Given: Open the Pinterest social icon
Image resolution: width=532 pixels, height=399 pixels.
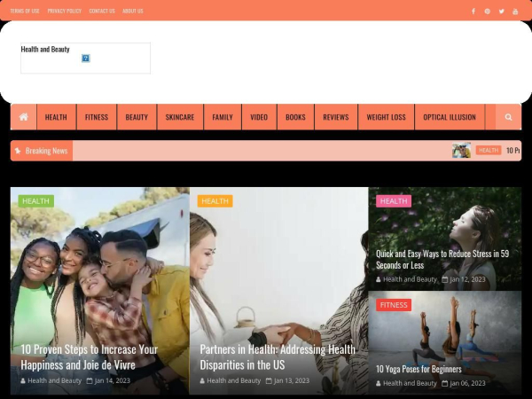Looking at the screenshot, I should pos(487,11).
